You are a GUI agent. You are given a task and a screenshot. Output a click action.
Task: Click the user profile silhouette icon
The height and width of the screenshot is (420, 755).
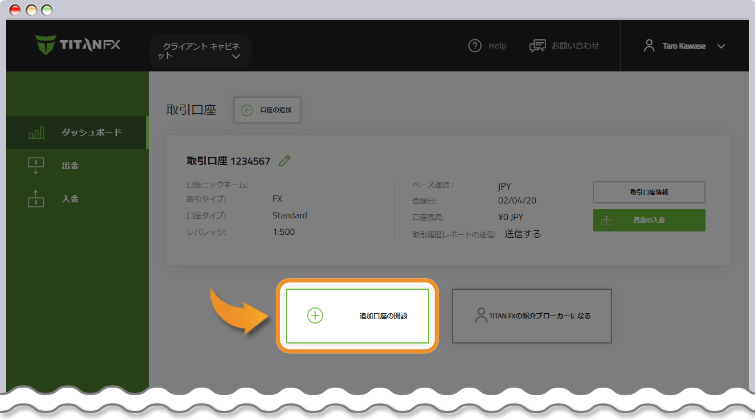click(649, 46)
